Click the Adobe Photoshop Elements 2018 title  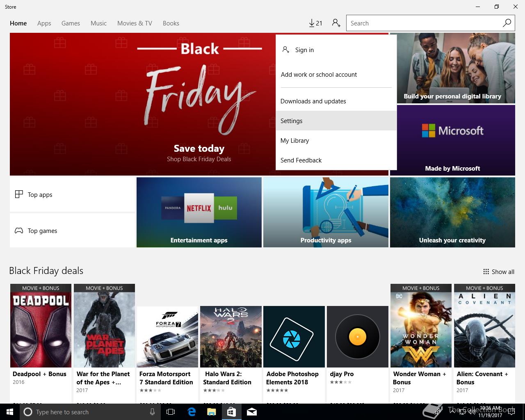[292, 378]
